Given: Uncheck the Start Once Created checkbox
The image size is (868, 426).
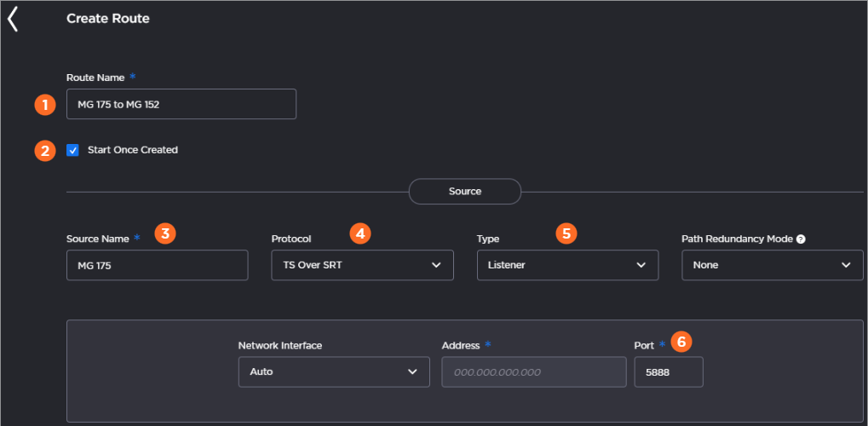Looking at the screenshot, I should [72, 150].
